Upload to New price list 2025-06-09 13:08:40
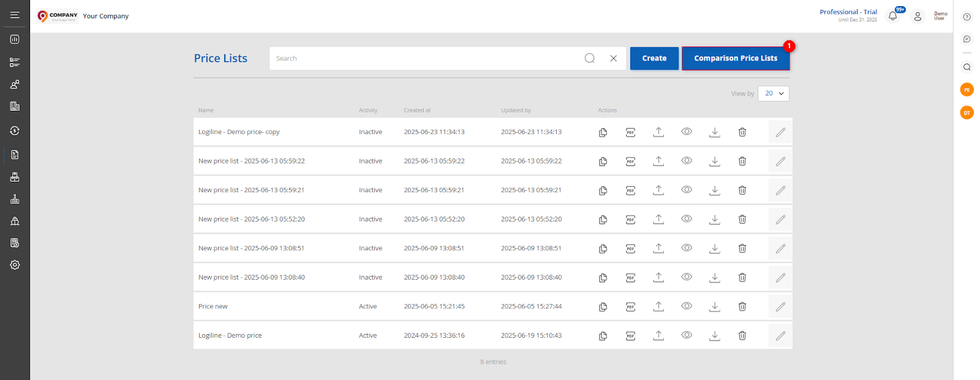980x380 pixels. pos(658,277)
